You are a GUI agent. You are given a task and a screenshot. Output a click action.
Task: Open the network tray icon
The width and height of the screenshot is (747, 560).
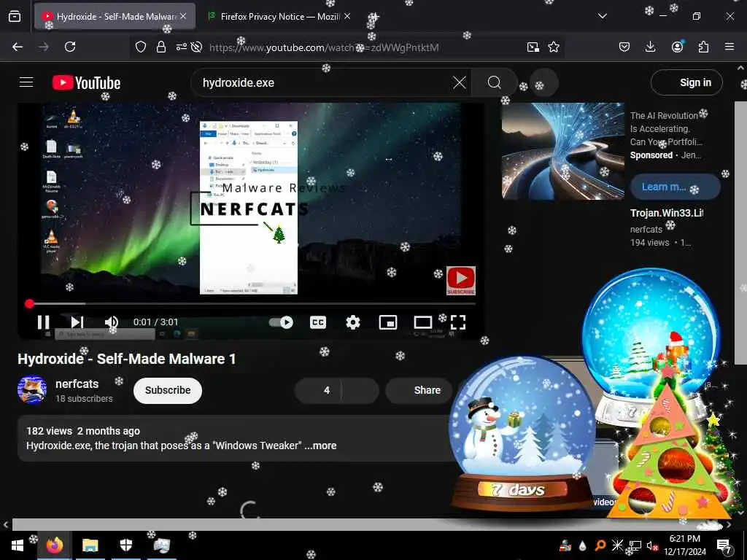pyautogui.click(x=635, y=545)
